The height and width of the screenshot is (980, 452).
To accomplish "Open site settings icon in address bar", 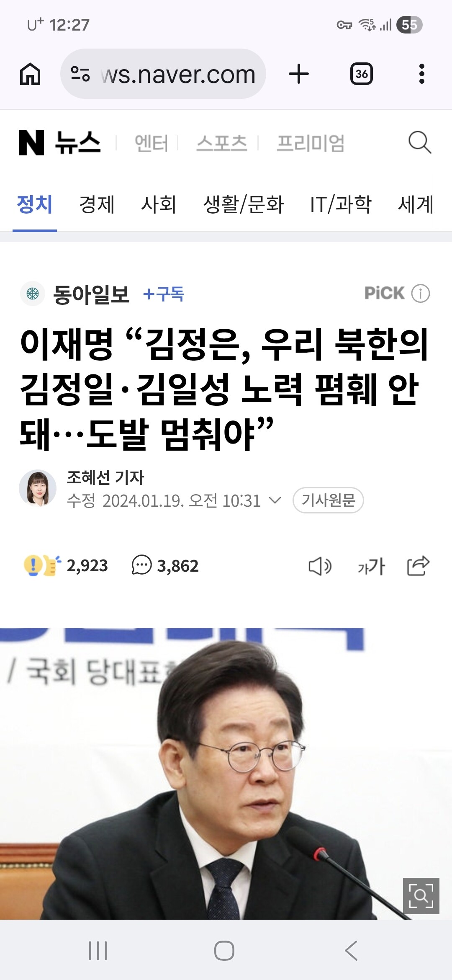I will click(80, 74).
